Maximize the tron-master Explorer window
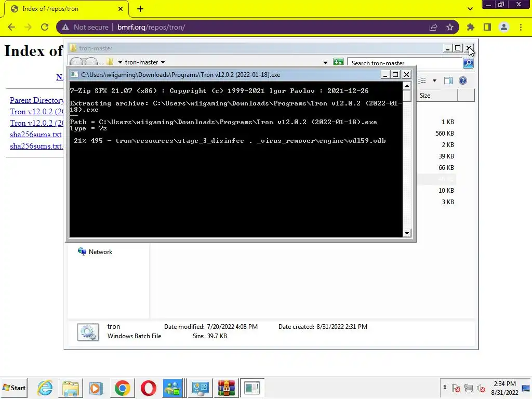 point(458,48)
